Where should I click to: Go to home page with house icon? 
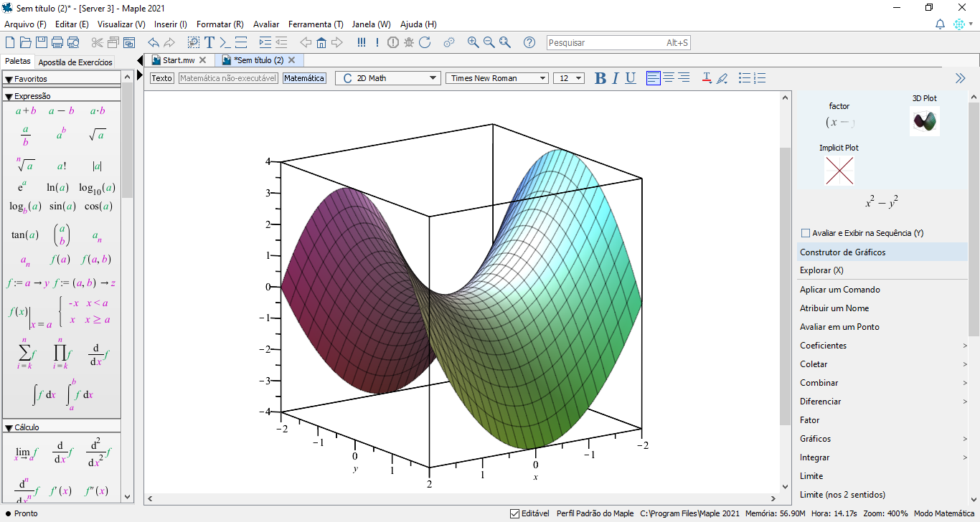pos(321,42)
